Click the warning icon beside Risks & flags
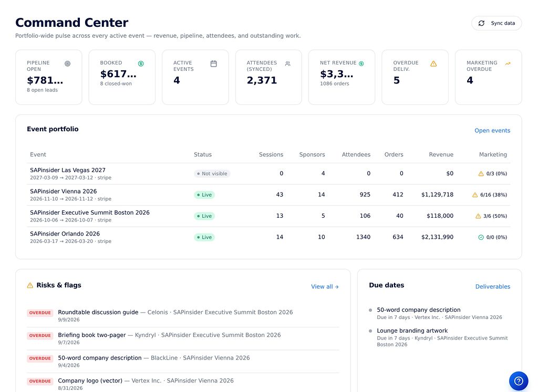This screenshot has width=538, height=392. coord(30,285)
